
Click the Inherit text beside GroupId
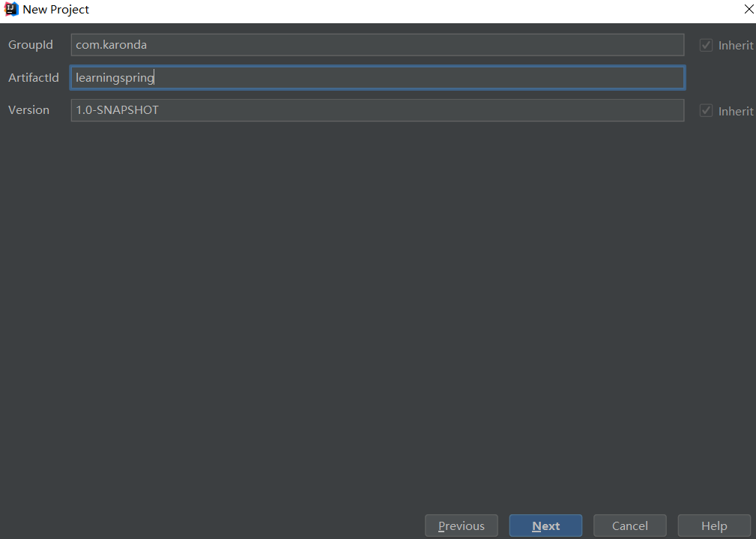pyautogui.click(x=735, y=46)
